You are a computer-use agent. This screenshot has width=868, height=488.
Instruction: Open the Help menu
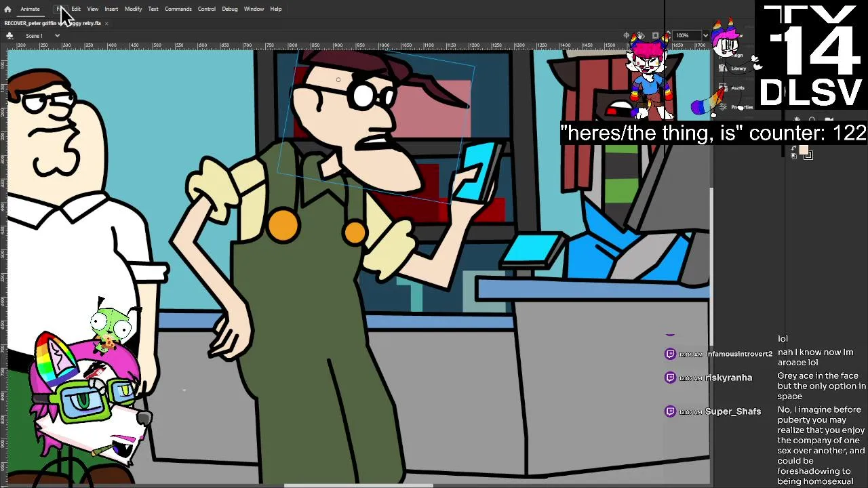[276, 9]
